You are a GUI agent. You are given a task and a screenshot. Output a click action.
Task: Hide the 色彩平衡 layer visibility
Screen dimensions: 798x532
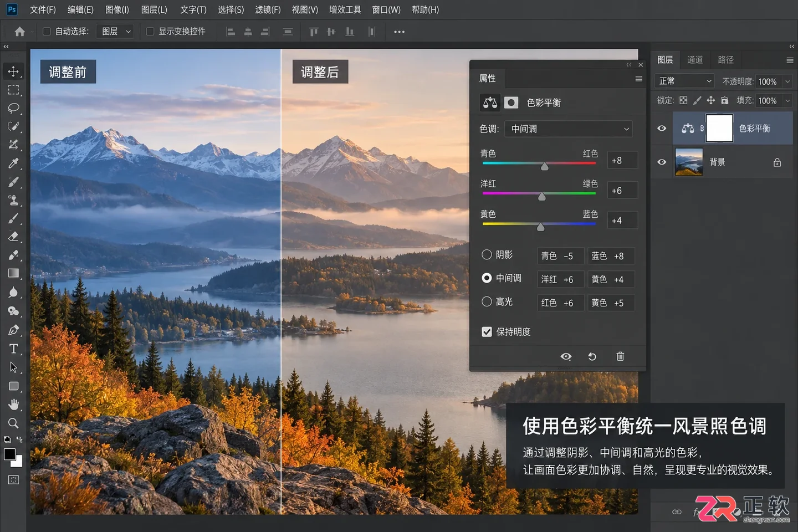(x=662, y=128)
